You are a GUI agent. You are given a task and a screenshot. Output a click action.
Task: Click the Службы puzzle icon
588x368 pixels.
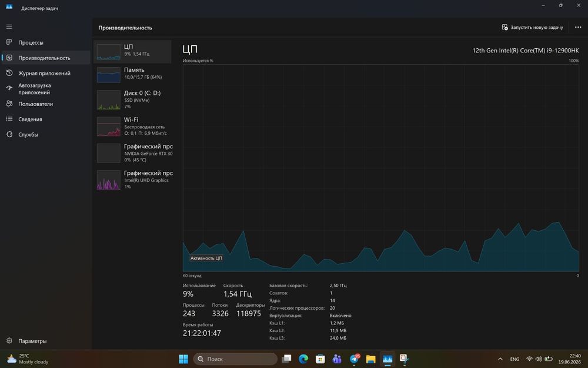9,134
